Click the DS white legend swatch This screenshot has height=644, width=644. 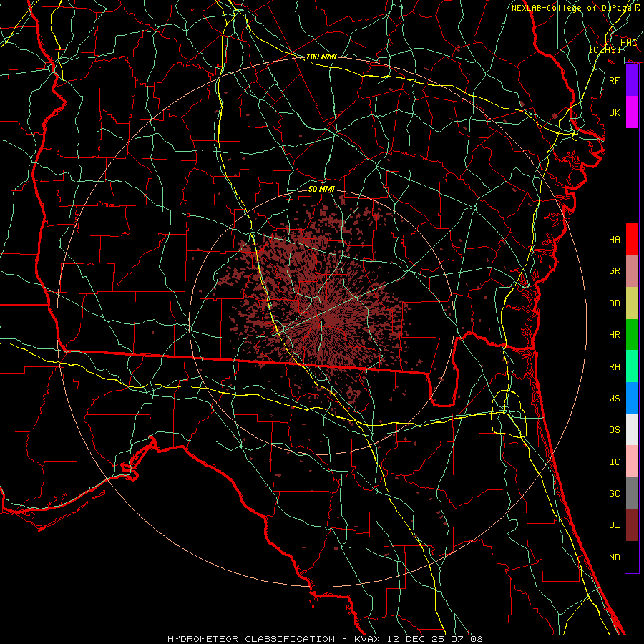[x=632, y=429]
